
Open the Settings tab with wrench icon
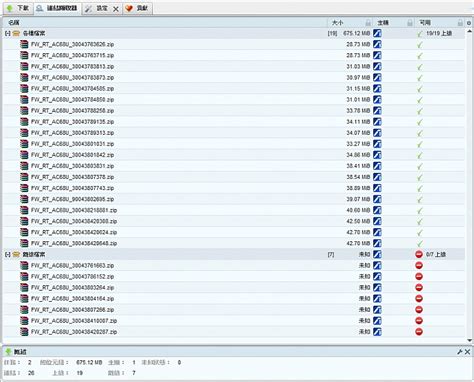(x=97, y=8)
